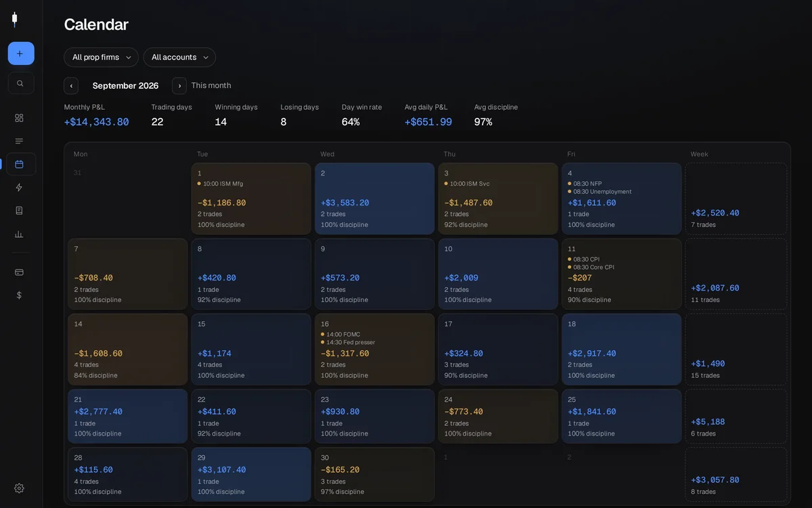Open day with -$708.40 loss
812x508 pixels.
[x=128, y=274]
